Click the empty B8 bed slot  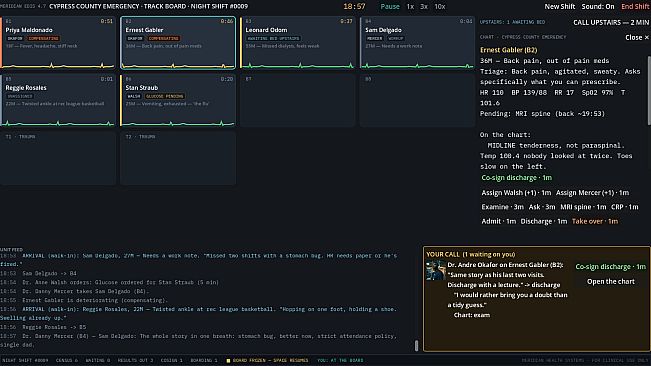417,100
